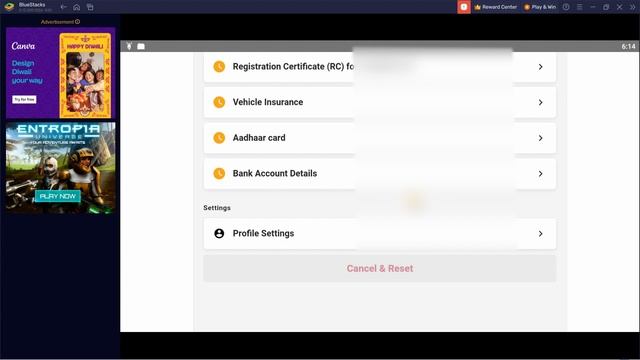
Task: Open Aadhaar card row
Action: [x=380, y=138]
